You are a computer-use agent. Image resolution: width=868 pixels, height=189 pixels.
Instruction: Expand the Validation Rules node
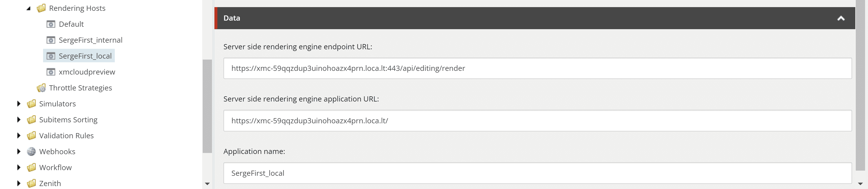point(19,135)
